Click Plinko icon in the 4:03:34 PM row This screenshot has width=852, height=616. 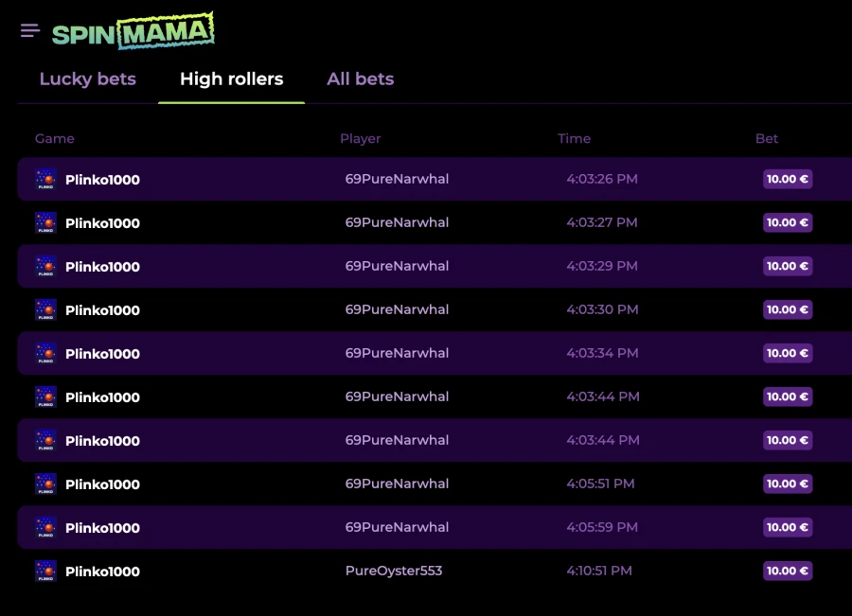click(45, 353)
